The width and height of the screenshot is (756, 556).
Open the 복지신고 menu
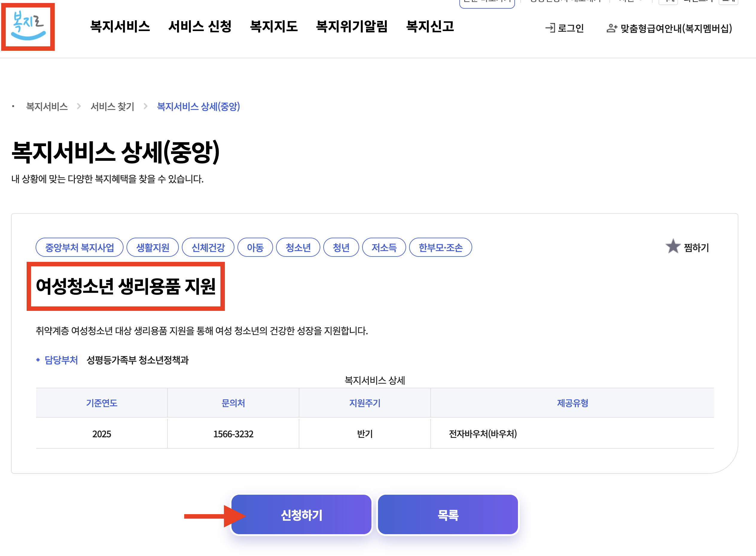click(x=430, y=27)
